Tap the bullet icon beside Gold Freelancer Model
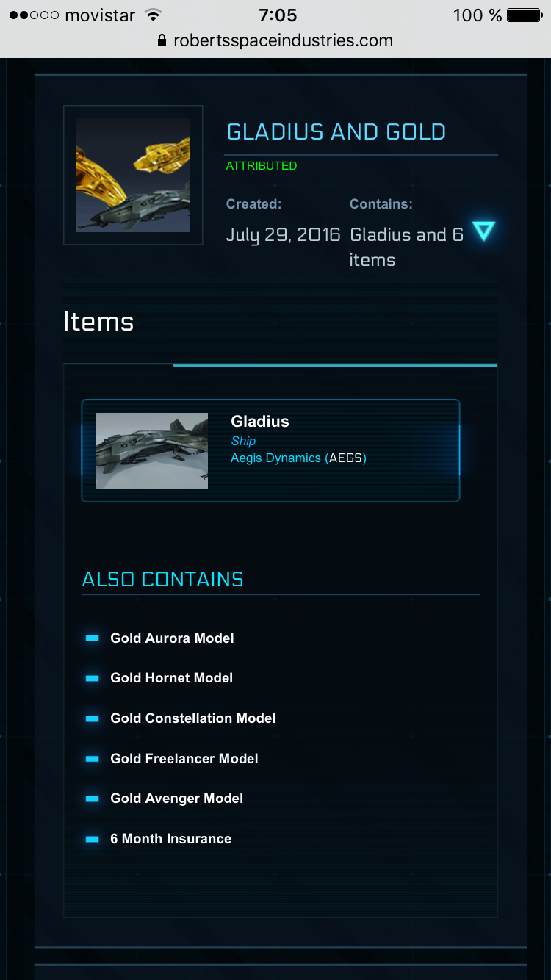551x980 pixels. [92, 759]
